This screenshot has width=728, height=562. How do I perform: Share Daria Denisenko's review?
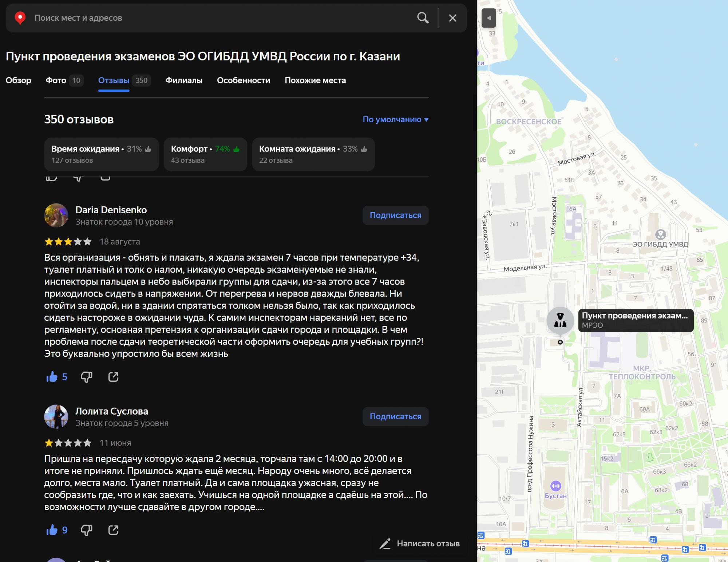113,377
